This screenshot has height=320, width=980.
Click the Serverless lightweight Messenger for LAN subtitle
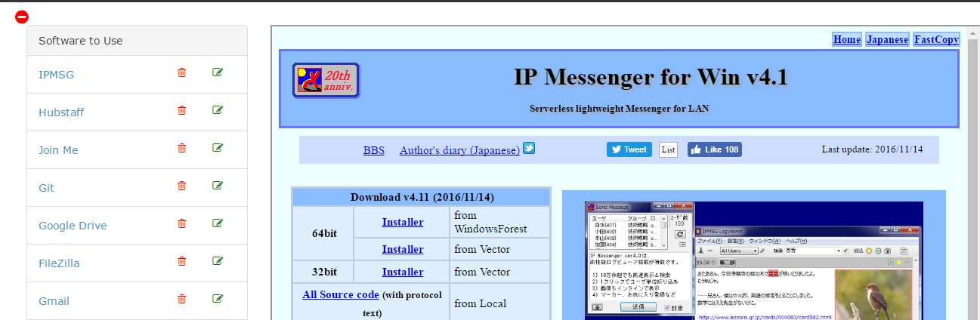(619, 109)
